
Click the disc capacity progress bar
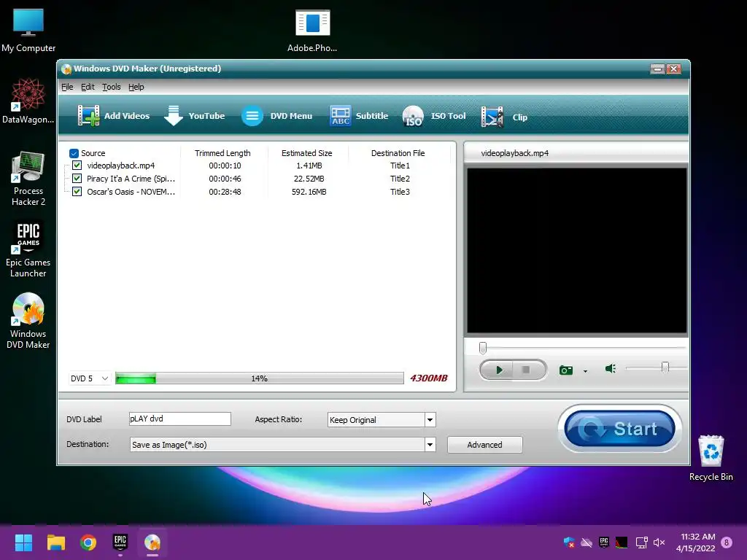tap(260, 378)
